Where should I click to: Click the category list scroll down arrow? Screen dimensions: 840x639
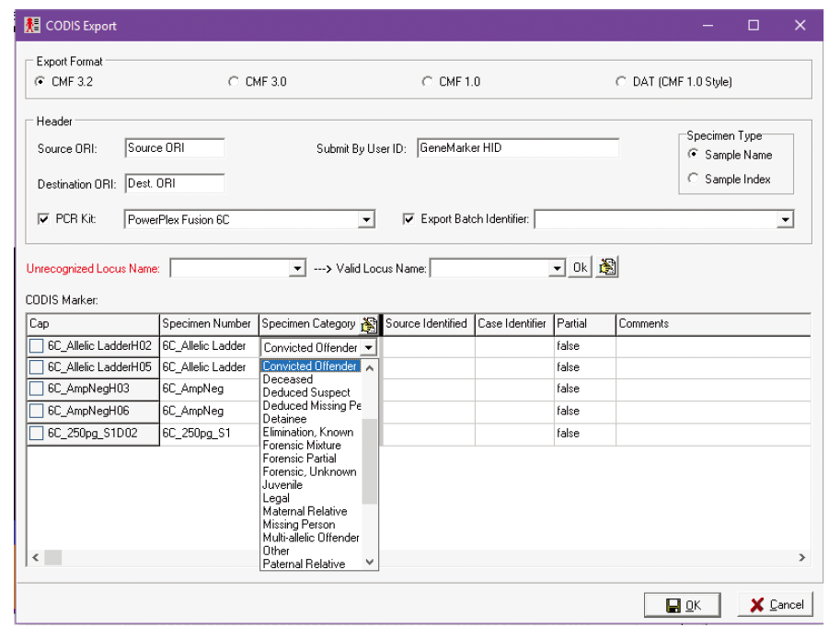[370, 562]
